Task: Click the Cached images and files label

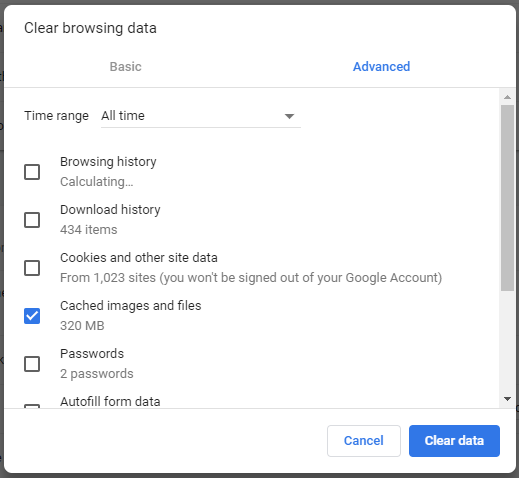Action: tap(131, 306)
